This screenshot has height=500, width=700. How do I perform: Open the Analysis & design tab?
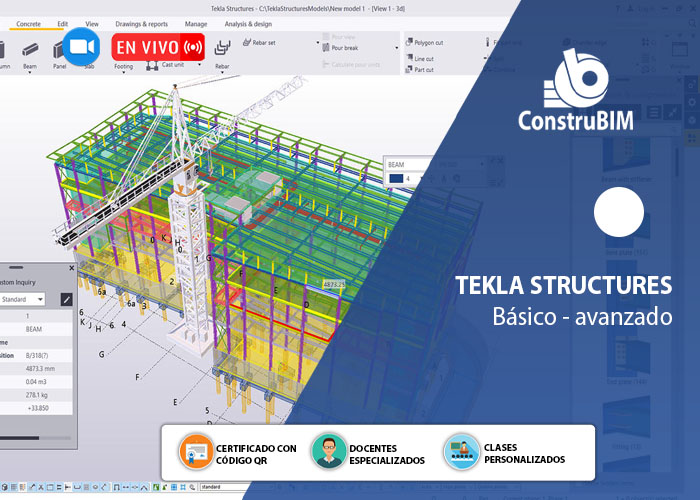(x=248, y=24)
